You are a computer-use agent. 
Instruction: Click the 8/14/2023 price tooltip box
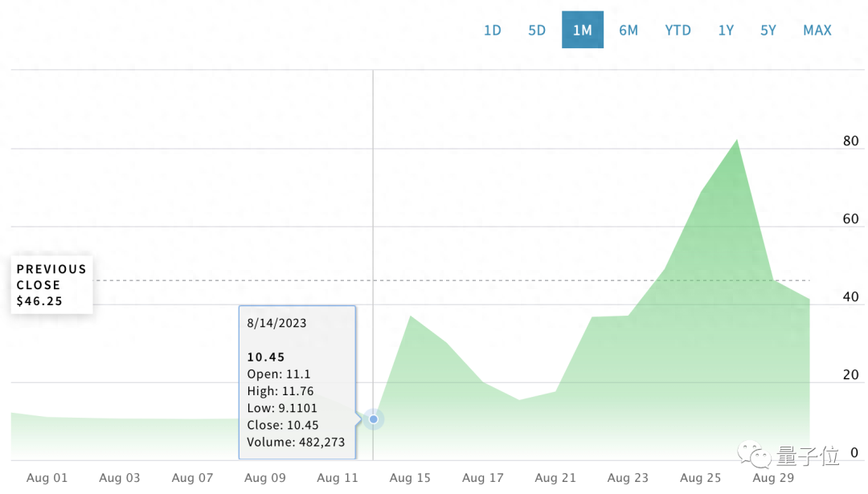(x=297, y=382)
